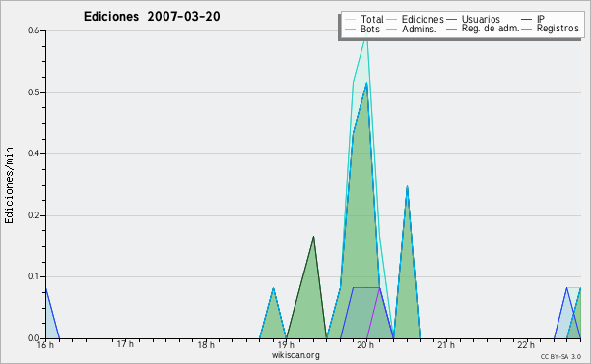Click the 19 h tick label
The height and width of the screenshot is (364, 591).
coord(286,345)
